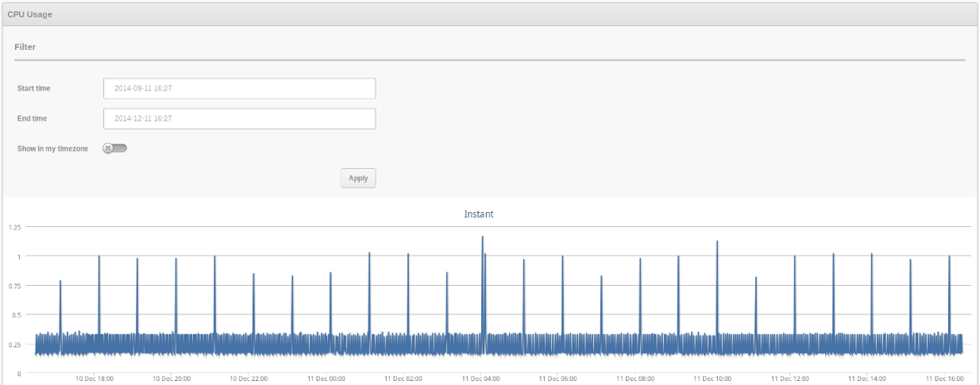Click the 11 Dec 10:00 axis label
Viewport: 980px width, 385px height.
[712, 379]
